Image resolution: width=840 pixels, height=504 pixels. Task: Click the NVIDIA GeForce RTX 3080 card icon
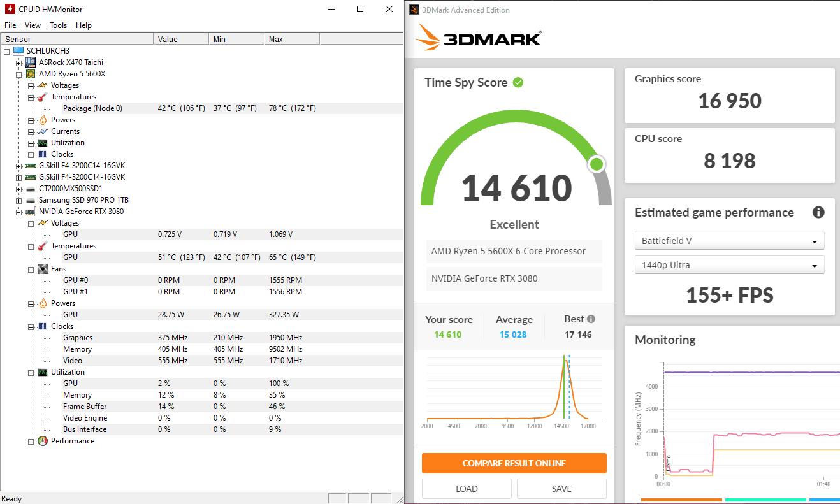point(31,211)
